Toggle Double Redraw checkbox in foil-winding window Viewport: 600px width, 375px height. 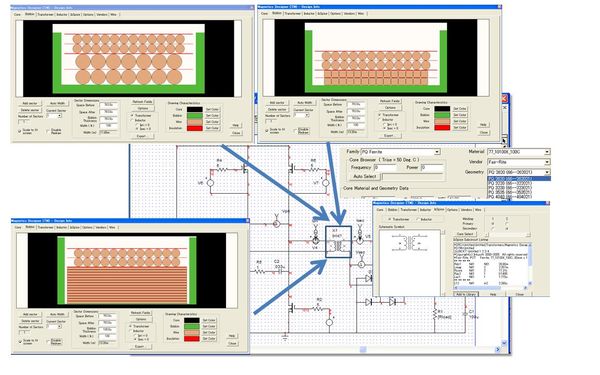pos(48,341)
